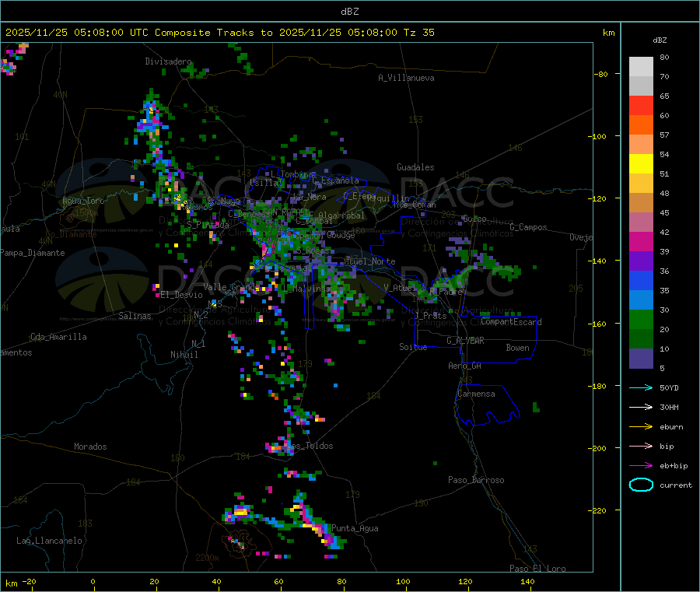Image resolution: width=700 pixels, height=592 pixels.
Task: Click the 'A_Villanueva' map label
Action: [x=406, y=78]
